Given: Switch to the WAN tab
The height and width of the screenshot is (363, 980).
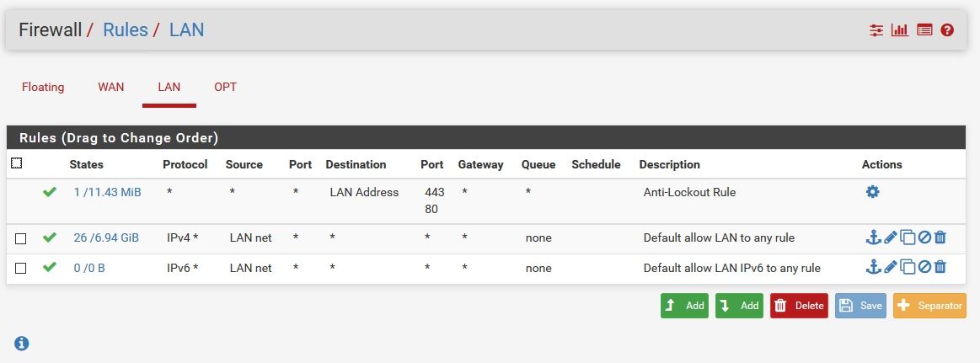Looking at the screenshot, I should tap(111, 87).
